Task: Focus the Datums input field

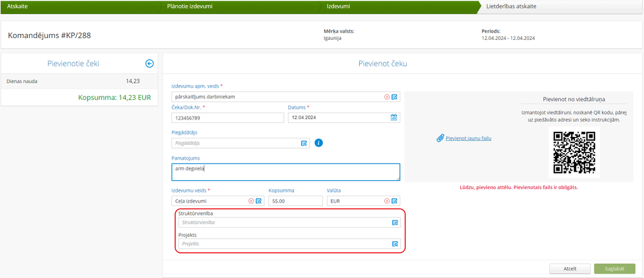Action: point(344,118)
